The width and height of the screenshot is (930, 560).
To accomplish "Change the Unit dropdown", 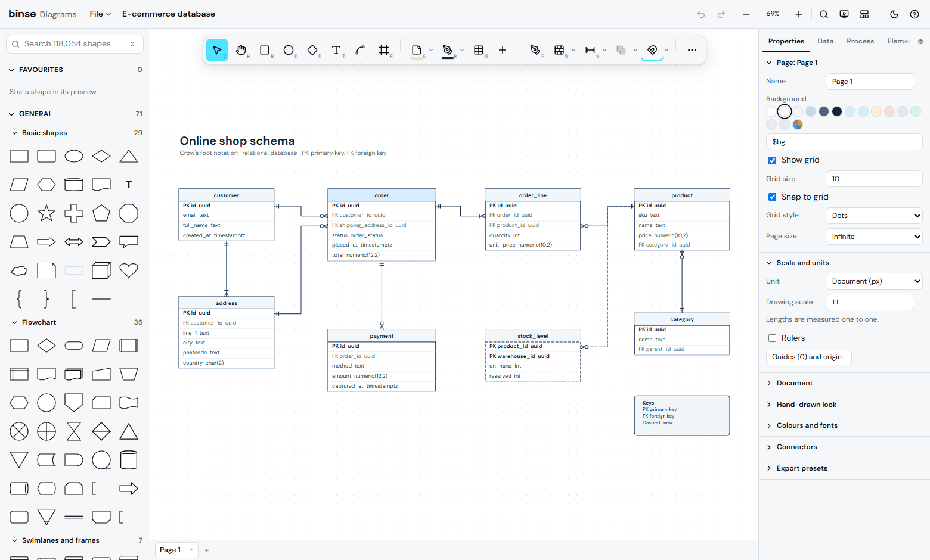I will 874,281.
